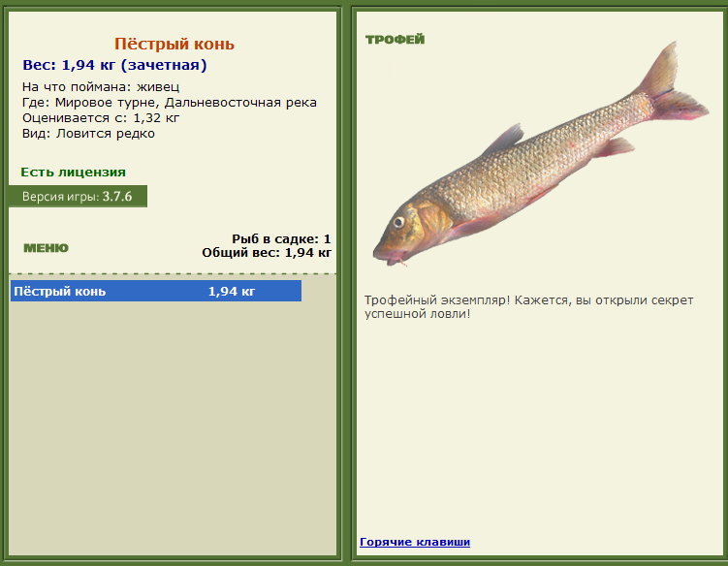
Task: Click the Трофейный экземпляр! message text
Action: pos(529,307)
